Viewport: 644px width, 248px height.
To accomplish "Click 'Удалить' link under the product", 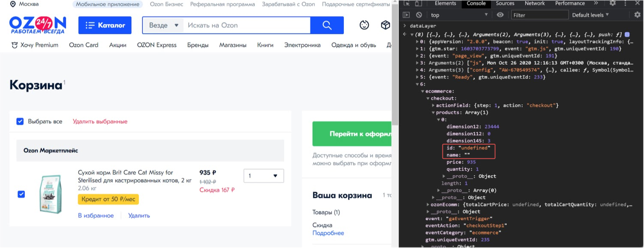I will 139,215.
